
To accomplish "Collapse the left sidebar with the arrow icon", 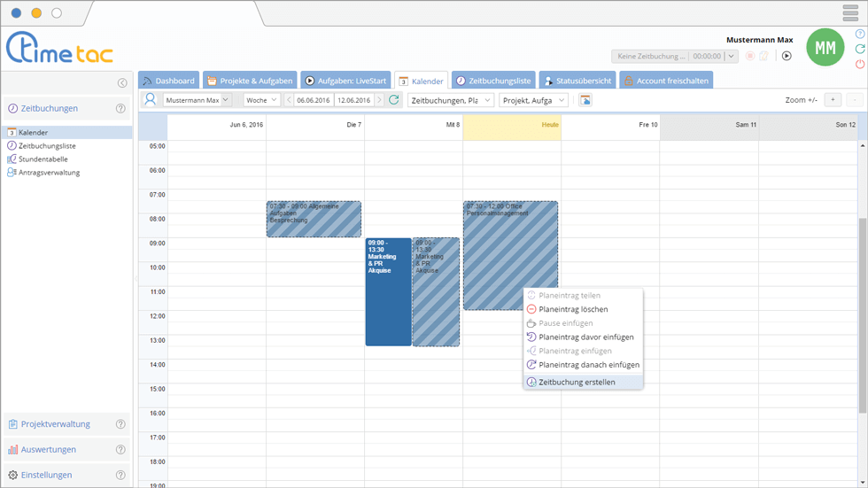I will coord(122,83).
